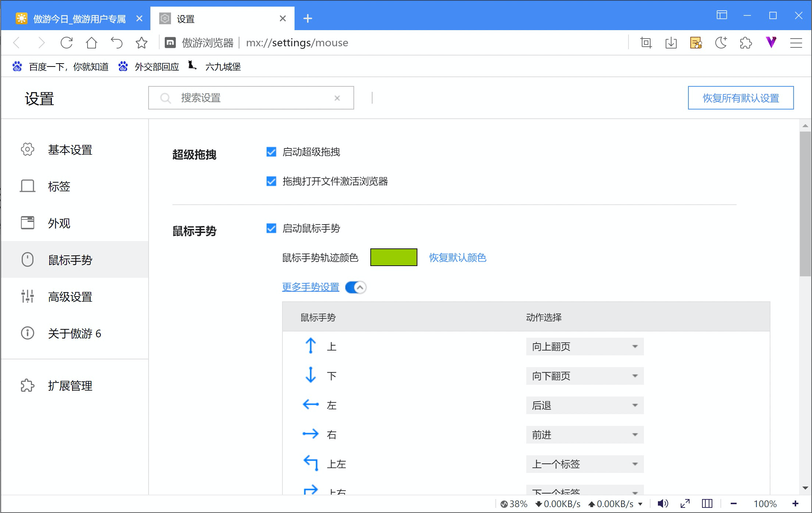Enter fullscreen via status bar arrows icon

(x=685, y=503)
